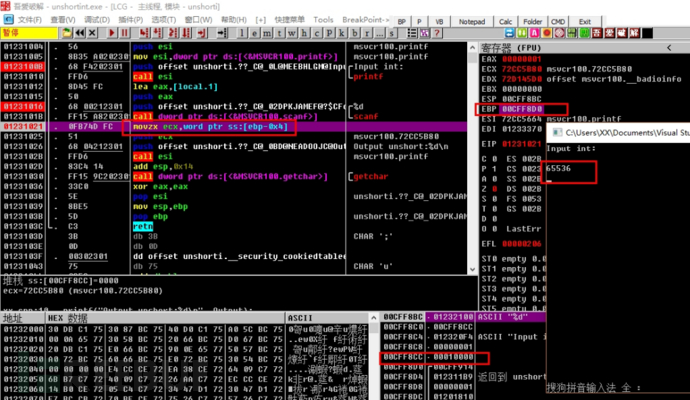
Task: Run the program with the red play icon
Action: pos(112,33)
